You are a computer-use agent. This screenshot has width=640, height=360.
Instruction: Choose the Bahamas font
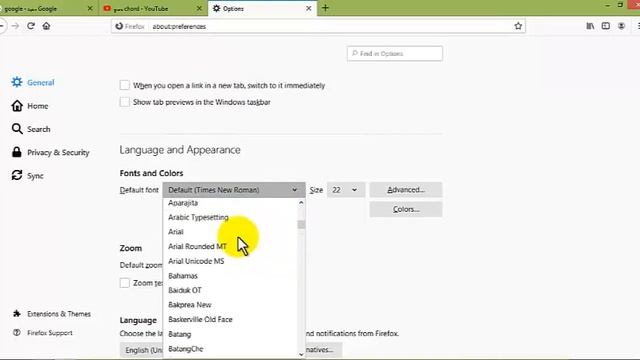coord(231,276)
